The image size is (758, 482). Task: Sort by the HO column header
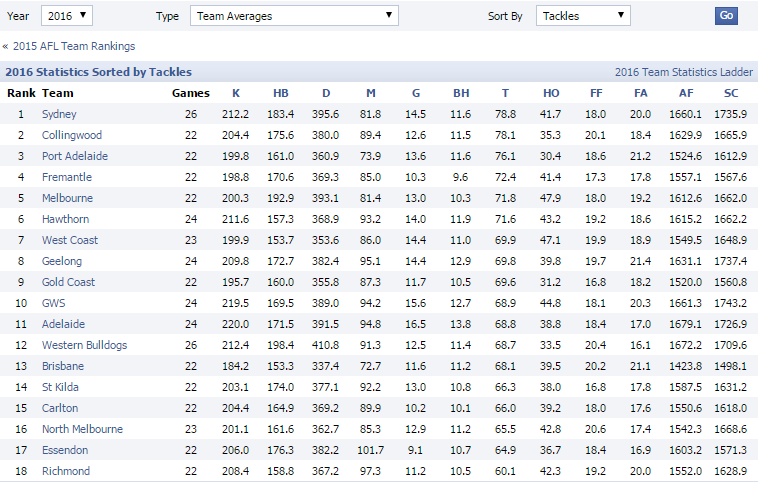coord(551,93)
